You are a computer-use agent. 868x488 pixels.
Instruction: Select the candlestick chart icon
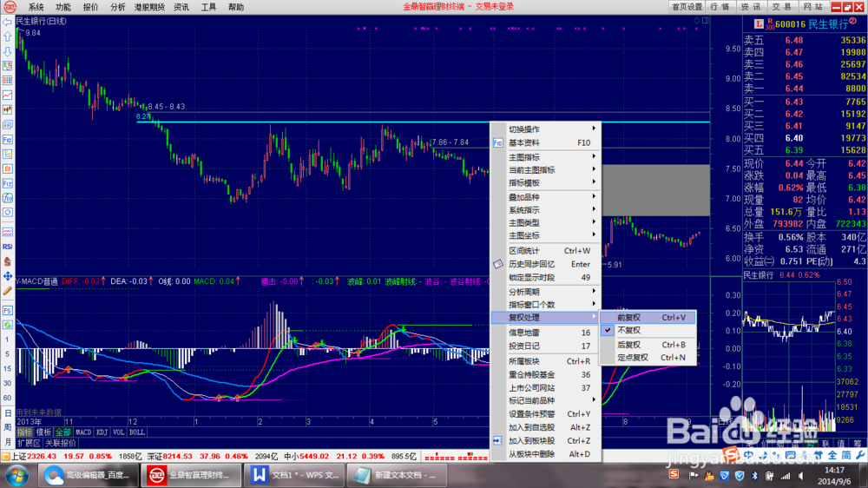coord(7,109)
